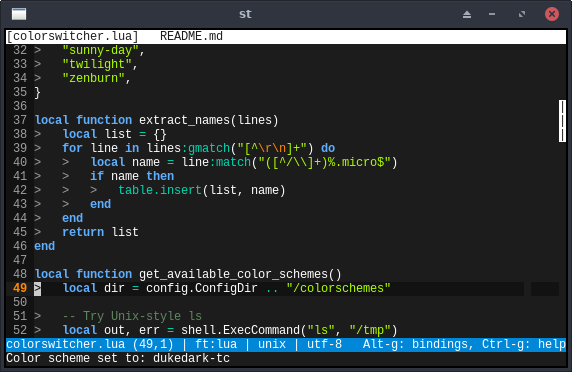572x372 pixels.
Task: Click 'unix' file format in status bar
Action: (x=272, y=344)
